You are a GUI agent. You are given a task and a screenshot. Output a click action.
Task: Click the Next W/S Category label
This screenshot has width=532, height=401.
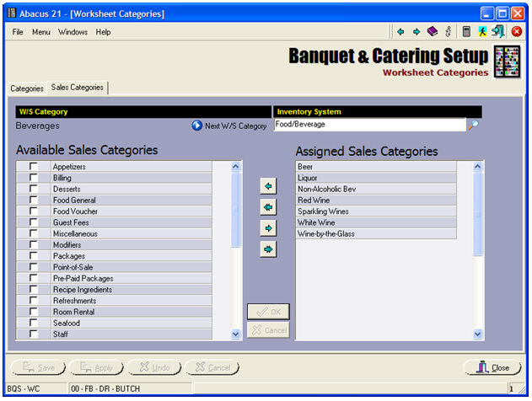pos(235,126)
